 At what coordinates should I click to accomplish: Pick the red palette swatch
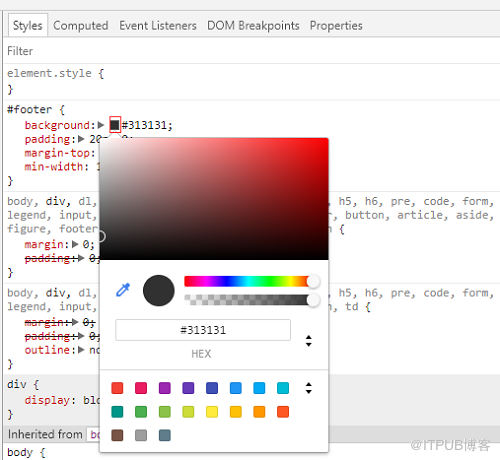pos(117,388)
